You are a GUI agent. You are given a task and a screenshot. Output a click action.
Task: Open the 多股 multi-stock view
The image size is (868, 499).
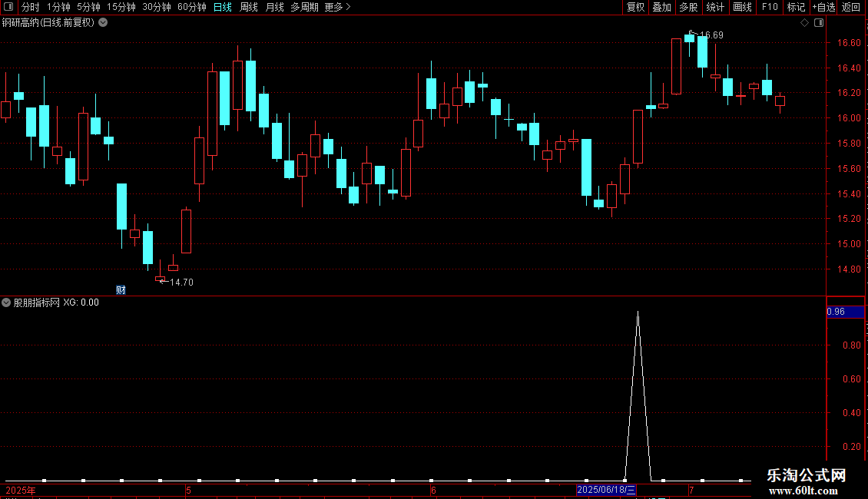688,7
